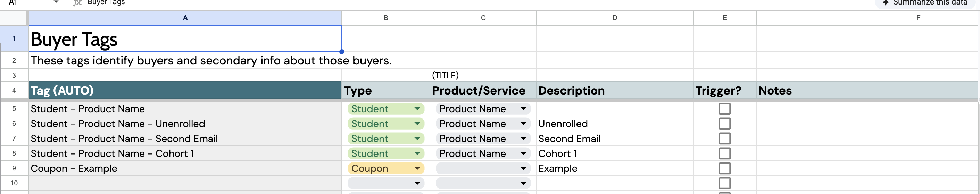Tick the Trigger checkbox for the Second Email row
Screen dimensions: 980x194
click(x=724, y=138)
